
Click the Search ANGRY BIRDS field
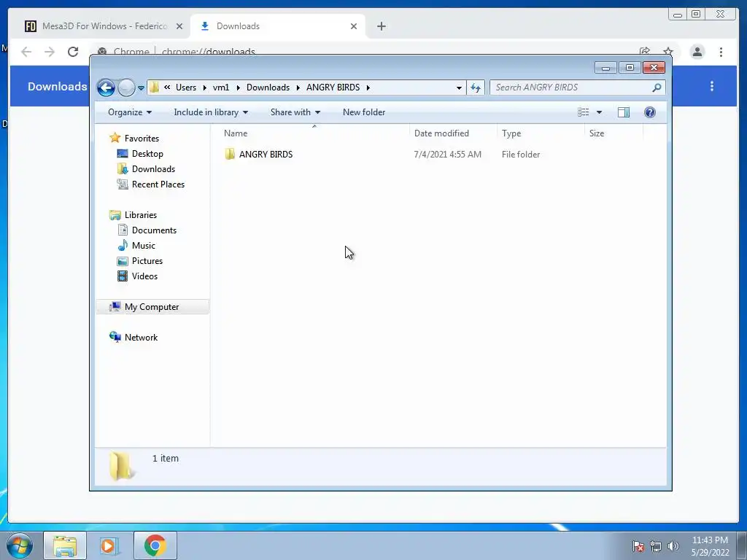click(578, 87)
